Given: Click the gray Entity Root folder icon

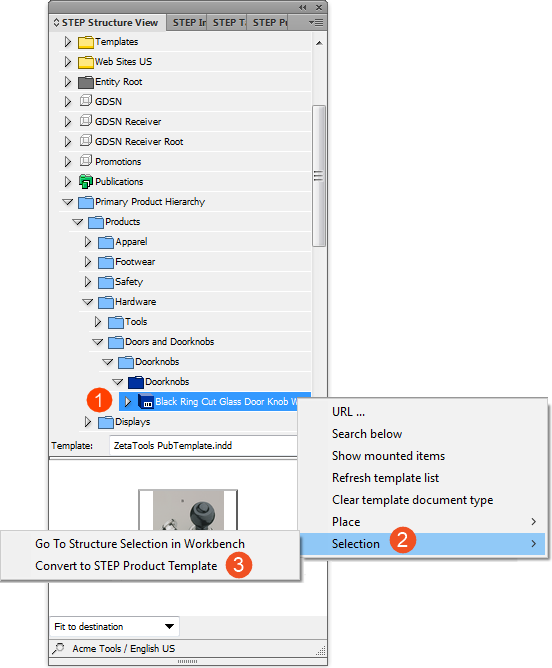Looking at the screenshot, I should pyautogui.click(x=86, y=82).
